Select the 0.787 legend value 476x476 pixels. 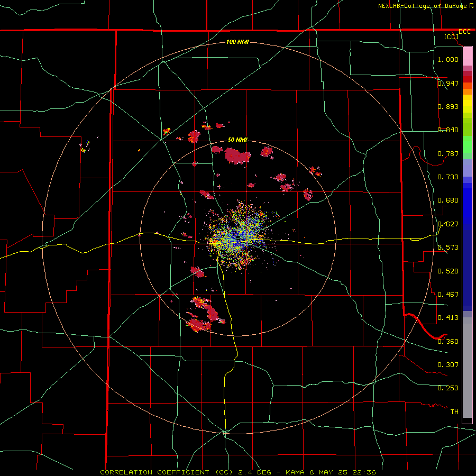448,153
